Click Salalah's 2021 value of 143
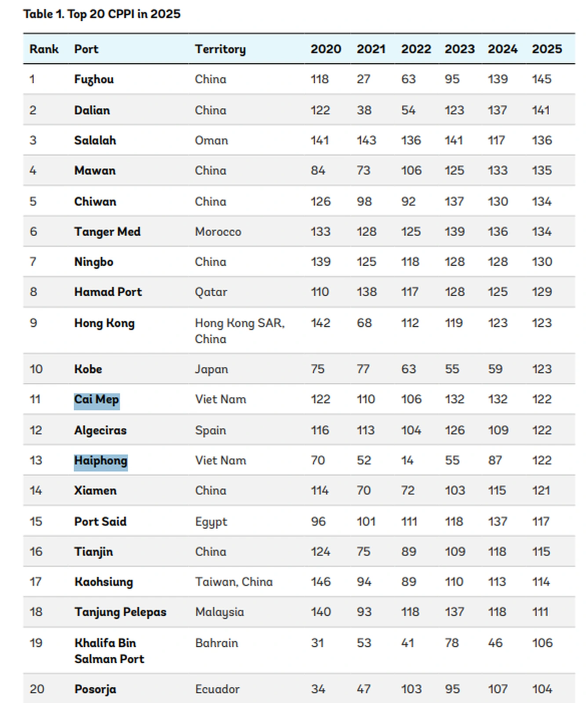The image size is (588, 712). 366,140
